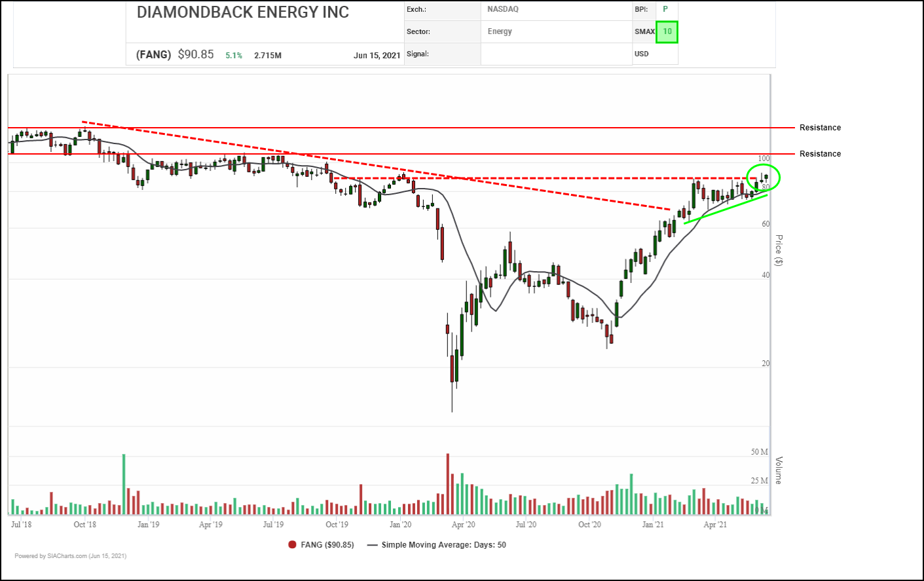Click the empty Signal value field
The height and width of the screenshot is (581, 924).
[x=556, y=54]
